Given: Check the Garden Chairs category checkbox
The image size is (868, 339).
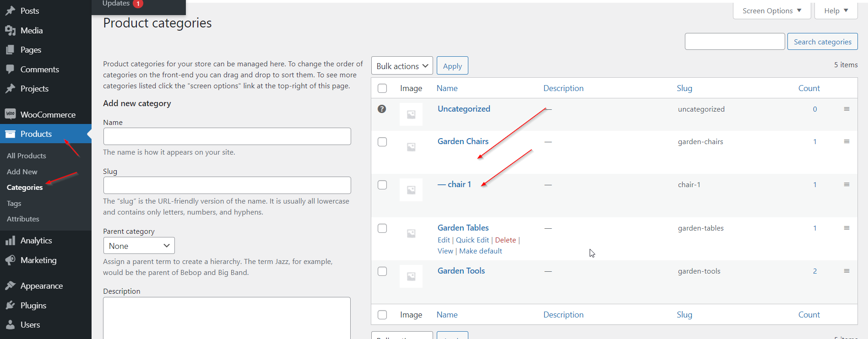Looking at the screenshot, I should 382,142.
